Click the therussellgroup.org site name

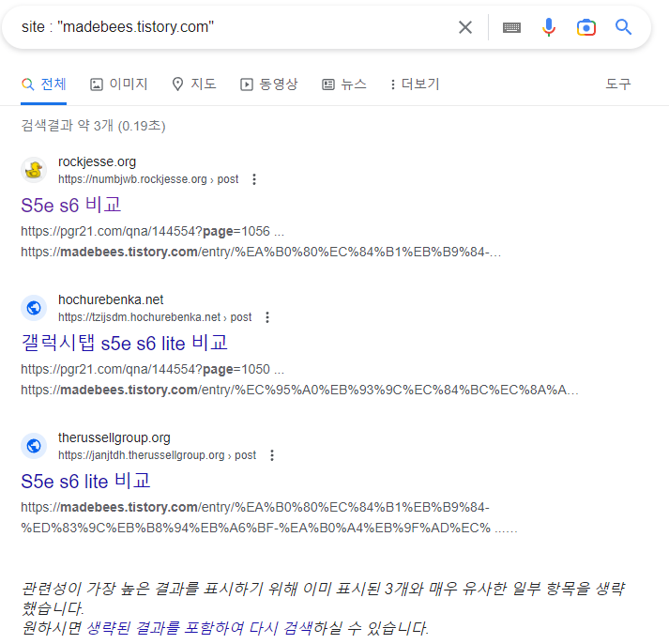[114, 437]
